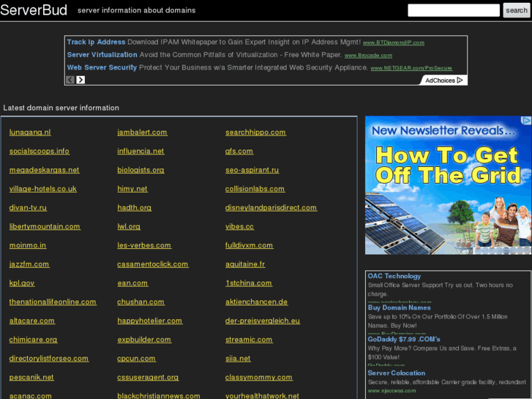The height and width of the screenshot is (399, 532).
Task: Open chimicare.org domain info
Action: [33, 340]
